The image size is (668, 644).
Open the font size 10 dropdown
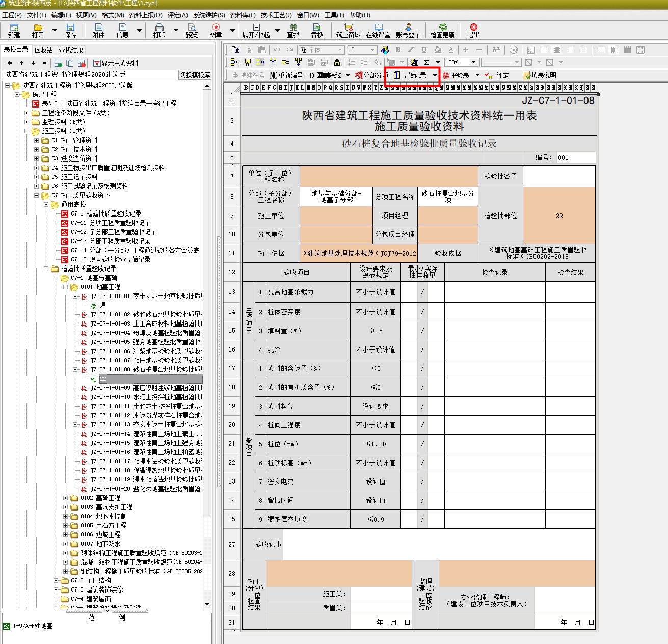click(373, 50)
